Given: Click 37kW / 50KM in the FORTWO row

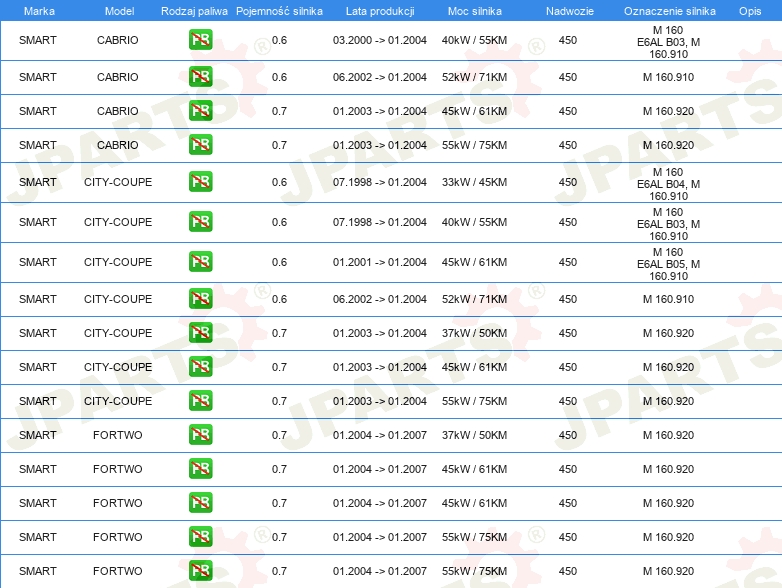Looking at the screenshot, I should pyautogui.click(x=474, y=435).
